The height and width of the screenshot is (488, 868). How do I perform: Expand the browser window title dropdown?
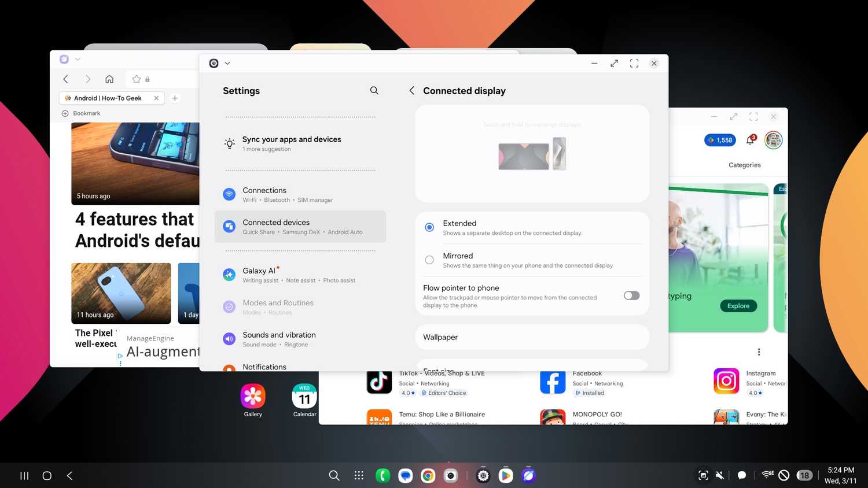(x=78, y=60)
